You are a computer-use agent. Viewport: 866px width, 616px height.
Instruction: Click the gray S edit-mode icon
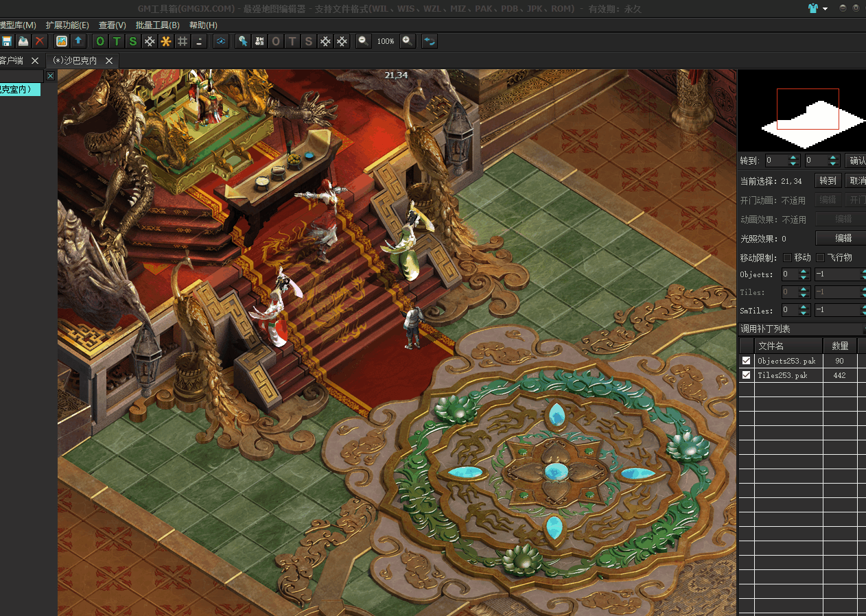[309, 41]
